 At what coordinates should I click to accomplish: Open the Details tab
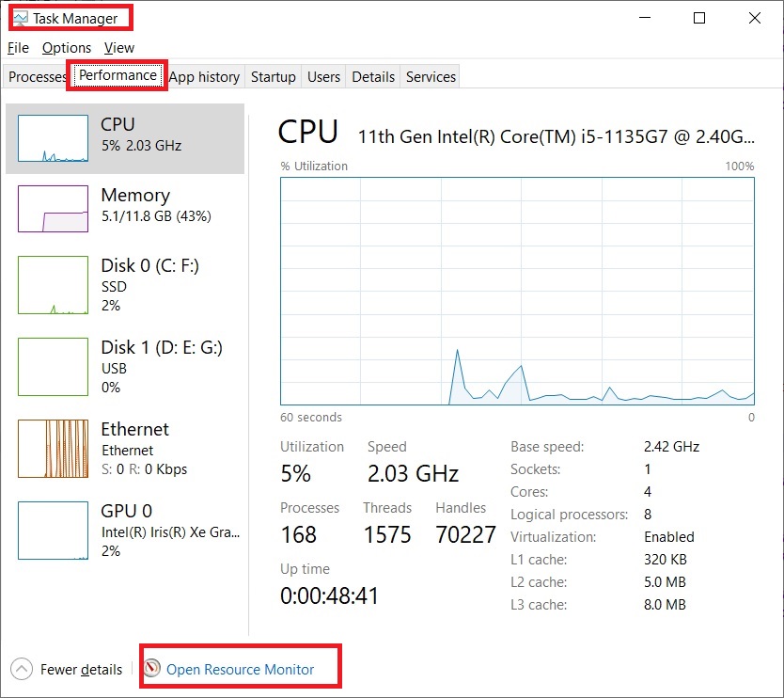373,77
